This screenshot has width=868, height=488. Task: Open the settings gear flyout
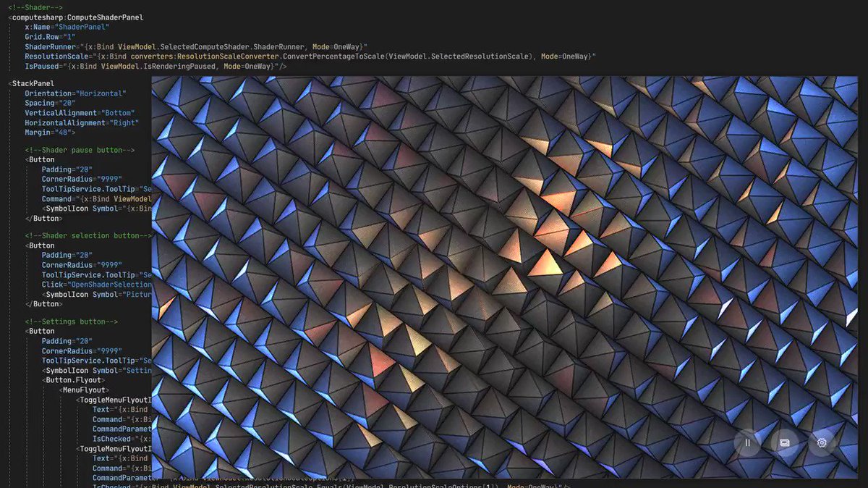[x=822, y=442]
